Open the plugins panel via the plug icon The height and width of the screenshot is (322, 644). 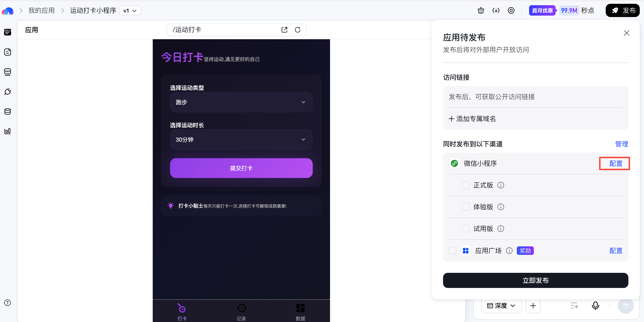[8, 91]
